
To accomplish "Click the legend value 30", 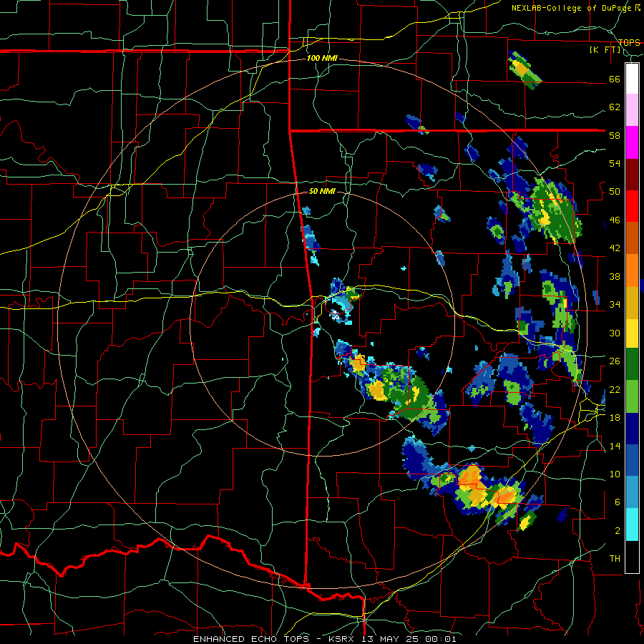I will tap(615, 333).
